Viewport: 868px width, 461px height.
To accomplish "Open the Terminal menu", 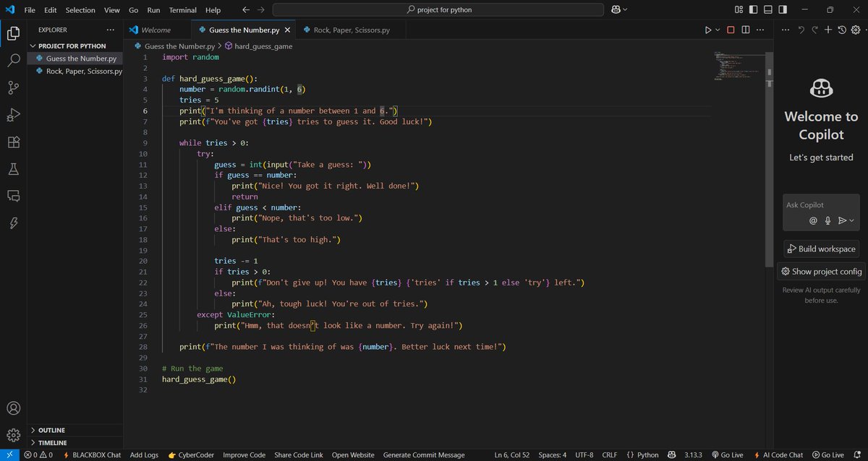I will click(183, 10).
